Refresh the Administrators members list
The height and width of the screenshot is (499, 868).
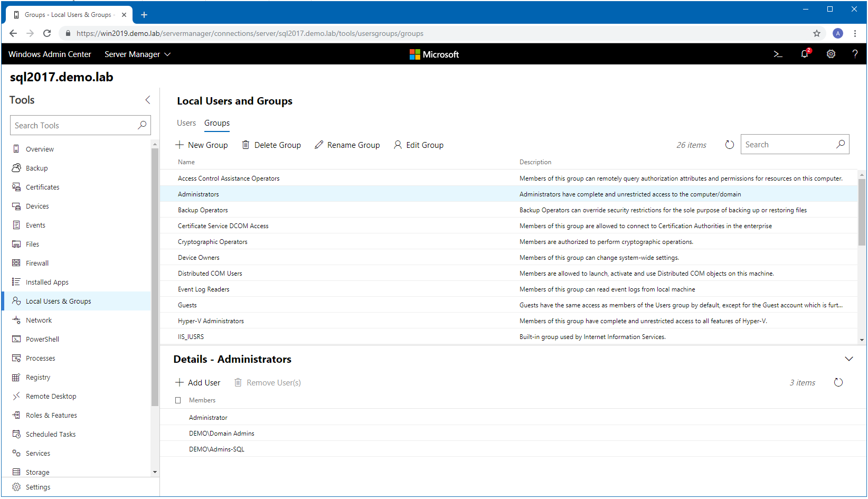(838, 382)
